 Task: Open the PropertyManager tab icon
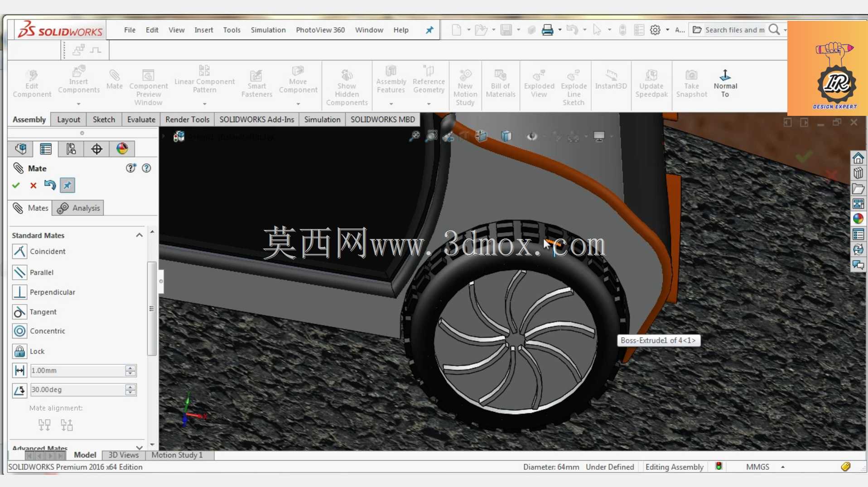click(x=46, y=148)
